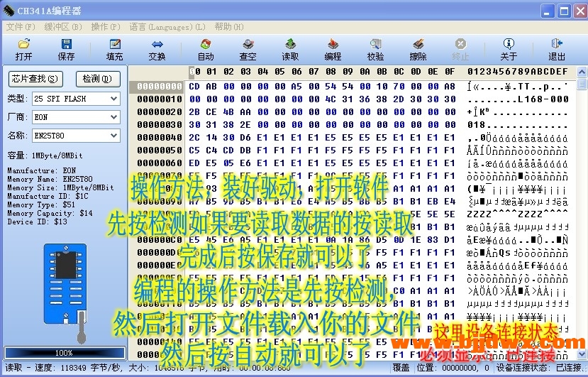Open the 厂商 dropdown showing EON
The height and width of the screenshot is (377, 588).
click(113, 117)
